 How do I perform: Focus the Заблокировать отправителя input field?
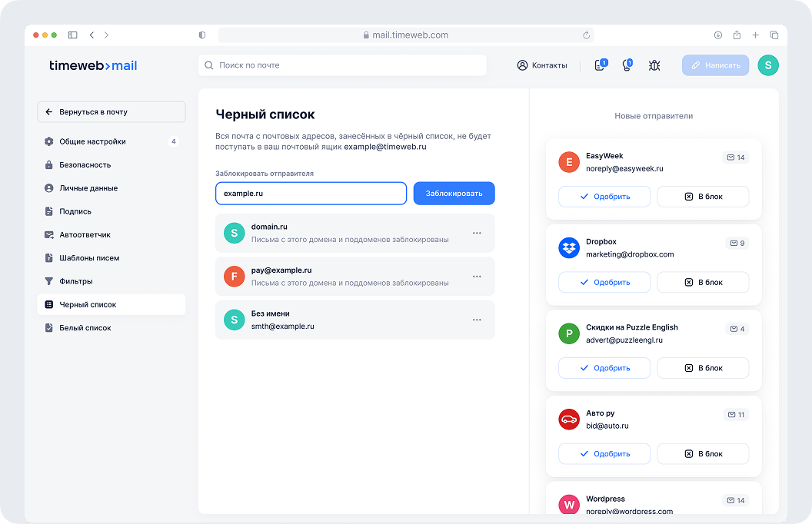[311, 194]
